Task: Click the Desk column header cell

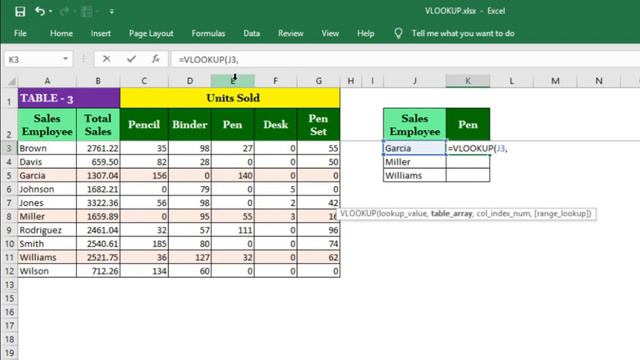Action: [x=276, y=124]
